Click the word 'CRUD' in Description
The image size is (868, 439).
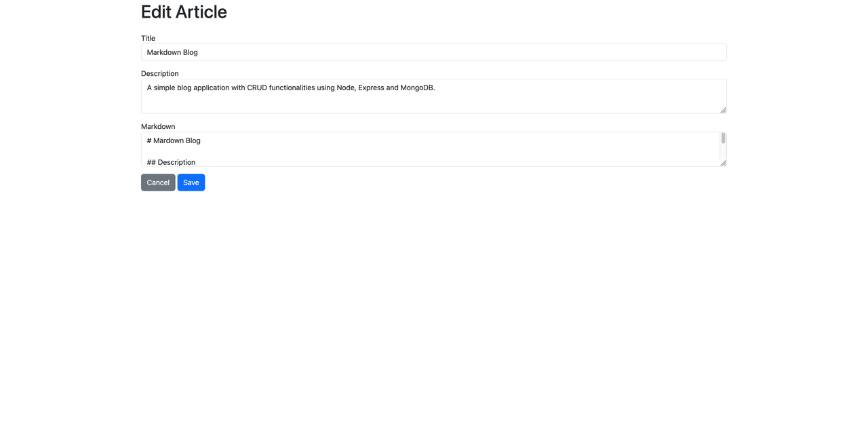(x=257, y=88)
